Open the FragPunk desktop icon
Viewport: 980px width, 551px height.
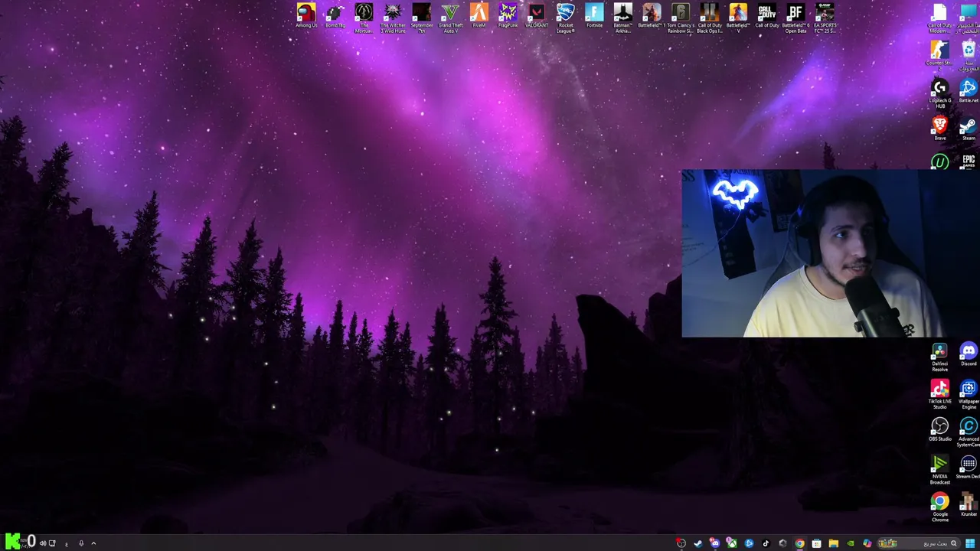point(508,16)
